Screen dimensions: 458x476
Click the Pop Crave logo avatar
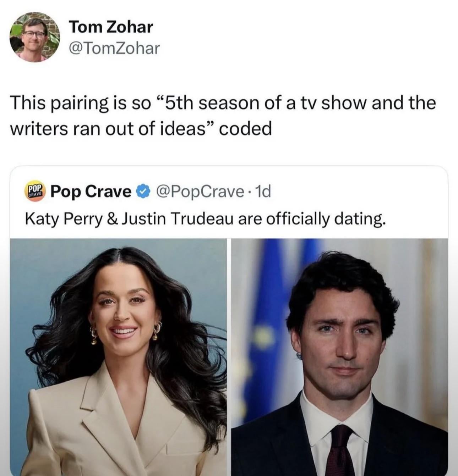click(35, 191)
